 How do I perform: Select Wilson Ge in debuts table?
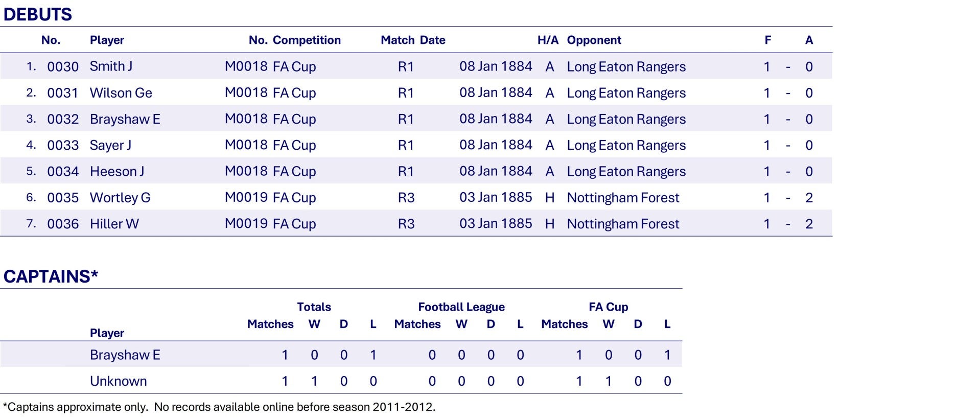pos(121,93)
